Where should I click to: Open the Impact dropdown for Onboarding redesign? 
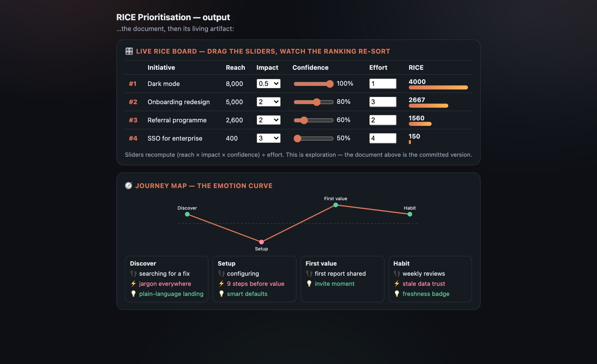pos(268,102)
